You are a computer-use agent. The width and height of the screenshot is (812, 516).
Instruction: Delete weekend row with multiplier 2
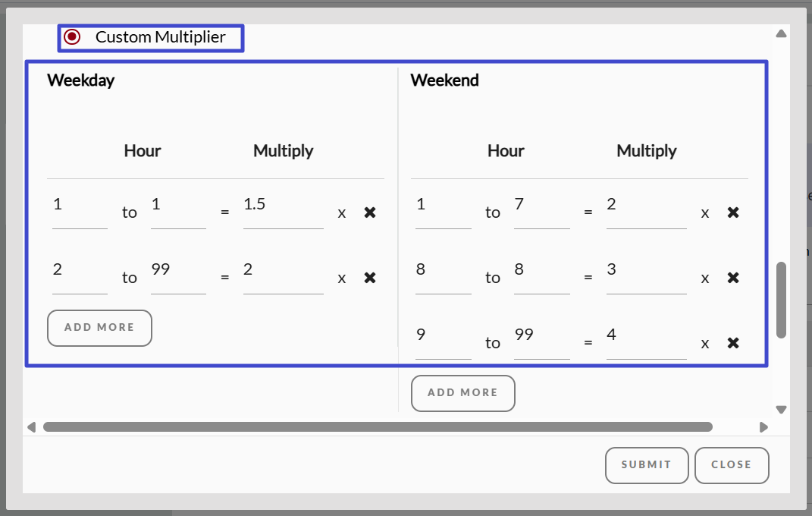733,212
